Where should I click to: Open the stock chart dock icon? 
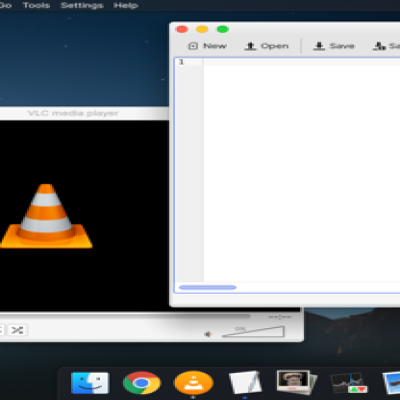[x=349, y=383]
